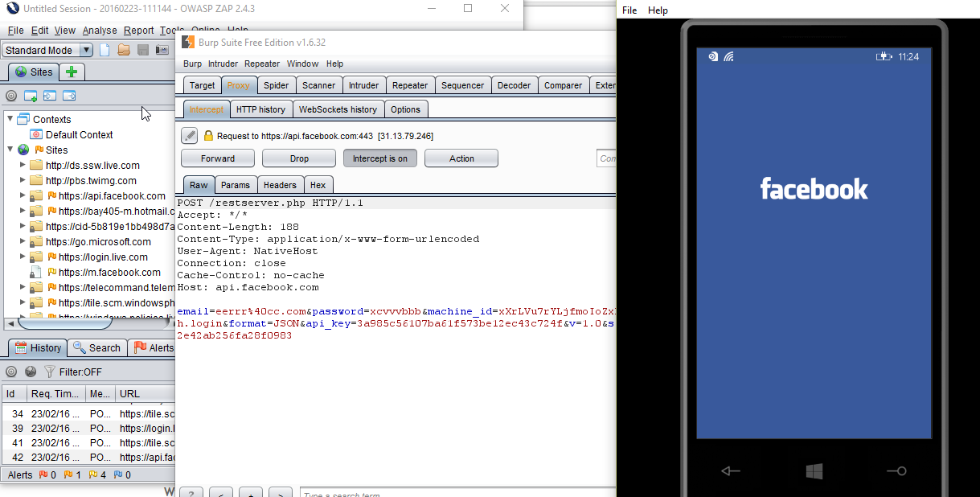Switch to Params view tab
The width and height of the screenshot is (980, 497).
236,185
